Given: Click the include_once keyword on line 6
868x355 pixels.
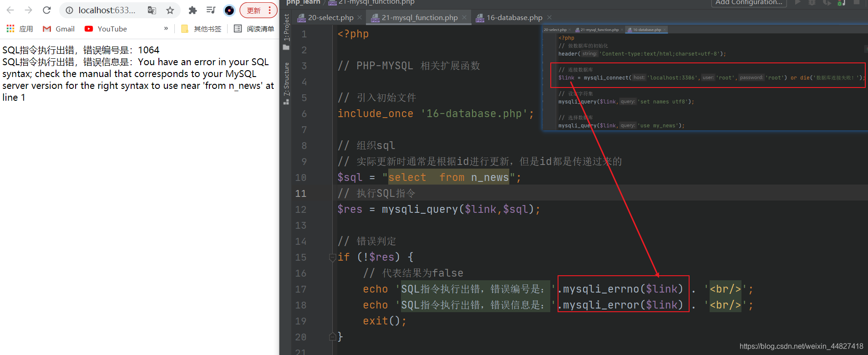Looking at the screenshot, I should [x=376, y=113].
